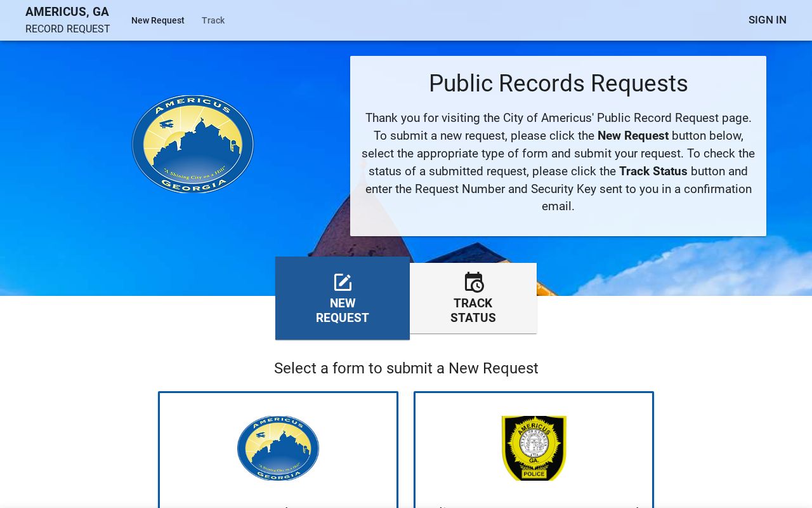
Task: Click the New Request pencil-edit icon
Action: pyautogui.click(x=343, y=282)
